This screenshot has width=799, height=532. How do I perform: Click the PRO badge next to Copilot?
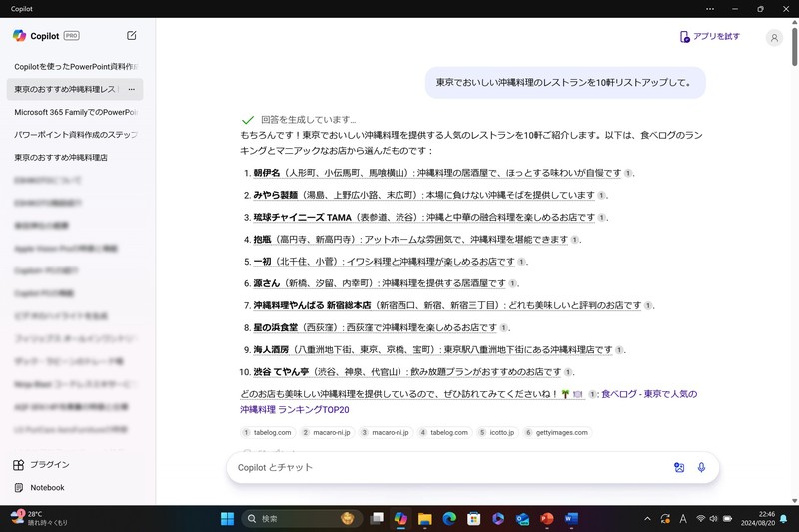[71, 36]
